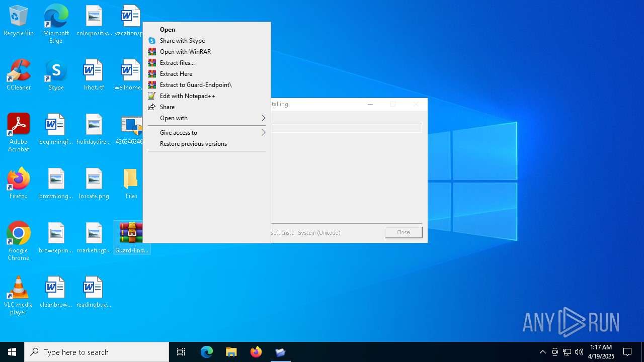The height and width of the screenshot is (362, 644).
Task: Switch to the installer taskbar item
Action: click(280, 352)
